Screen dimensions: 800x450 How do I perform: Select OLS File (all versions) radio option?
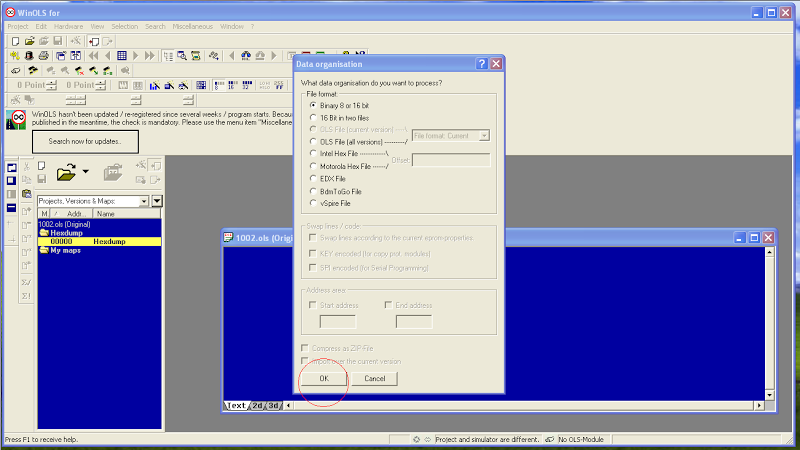(x=313, y=141)
